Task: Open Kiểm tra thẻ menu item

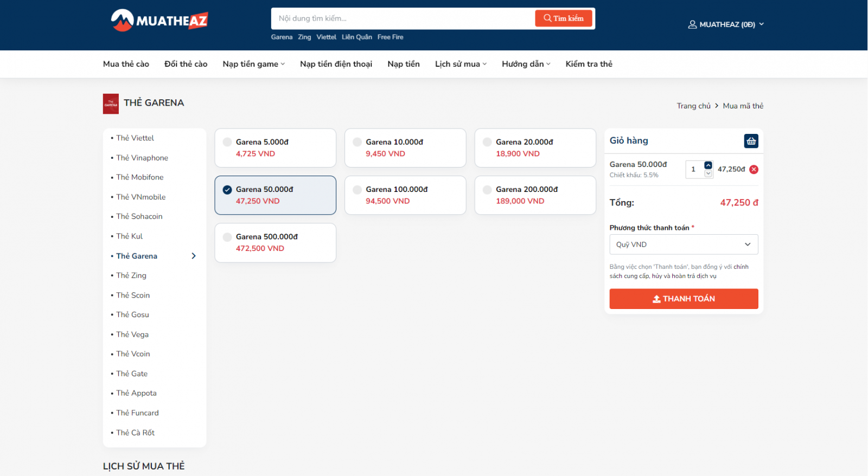Action: coord(589,64)
